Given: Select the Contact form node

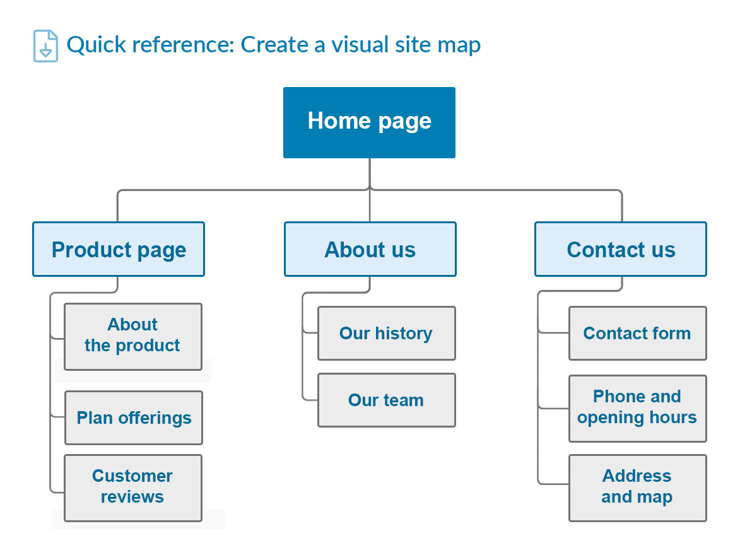Looking at the screenshot, I should (x=637, y=333).
